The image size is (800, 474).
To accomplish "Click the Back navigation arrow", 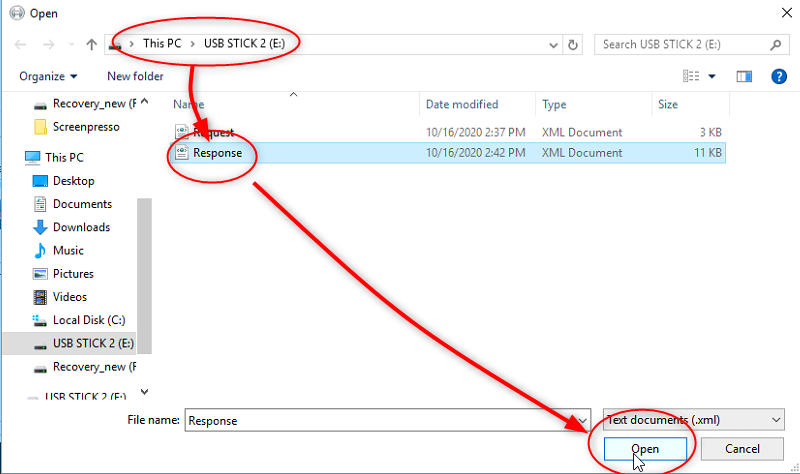I will 21,45.
